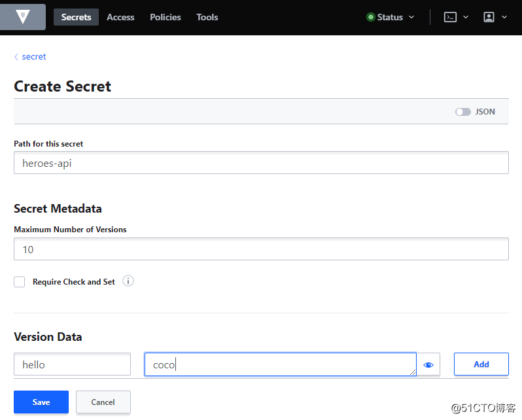
Task: Expand the console dropdown chevron
Action: [466, 17]
